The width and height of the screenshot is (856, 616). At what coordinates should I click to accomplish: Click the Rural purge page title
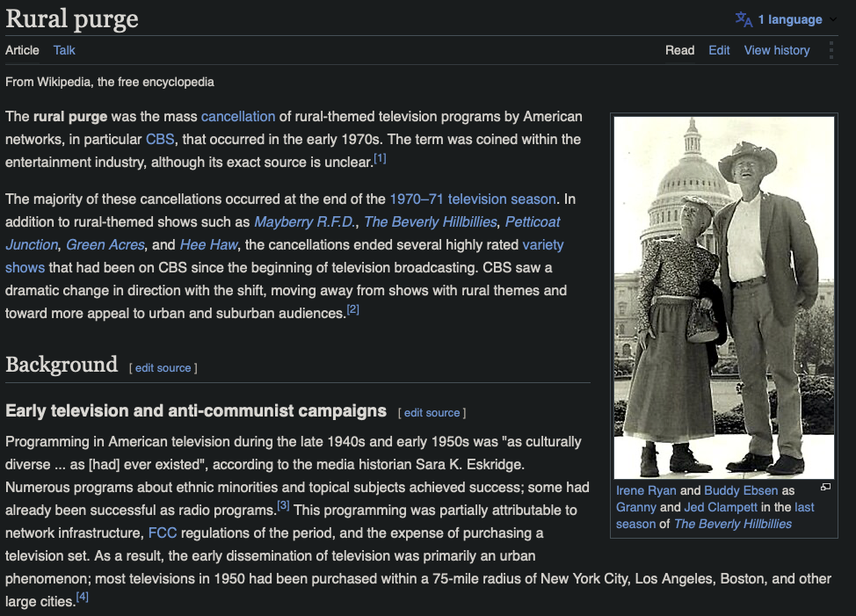pyautogui.click(x=71, y=19)
